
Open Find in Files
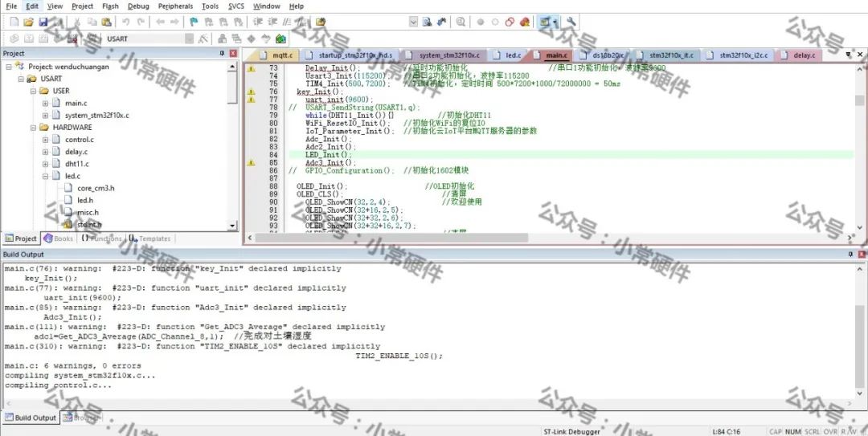[321, 22]
